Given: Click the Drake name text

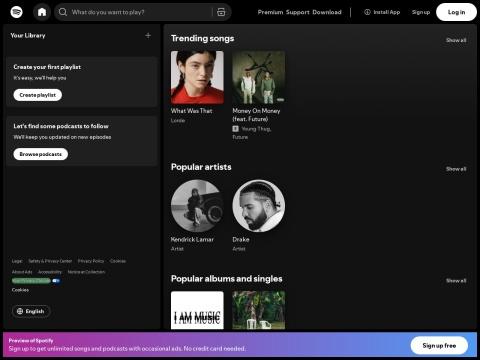Looking at the screenshot, I should pyautogui.click(x=241, y=239).
